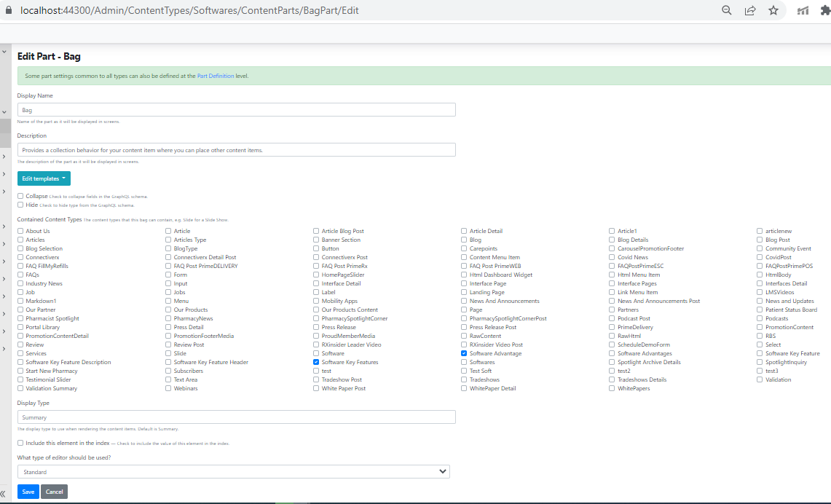Click the Display Type input field
831x504 pixels.
coord(237,417)
